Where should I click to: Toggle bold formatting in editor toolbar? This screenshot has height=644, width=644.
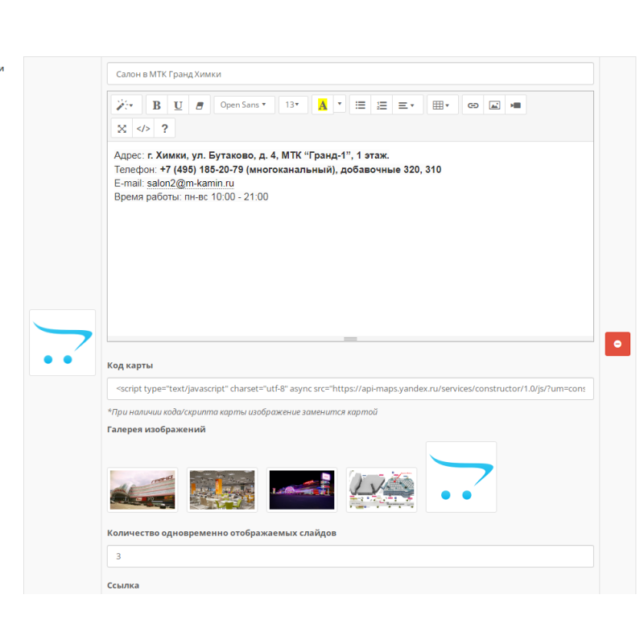pyautogui.click(x=157, y=105)
